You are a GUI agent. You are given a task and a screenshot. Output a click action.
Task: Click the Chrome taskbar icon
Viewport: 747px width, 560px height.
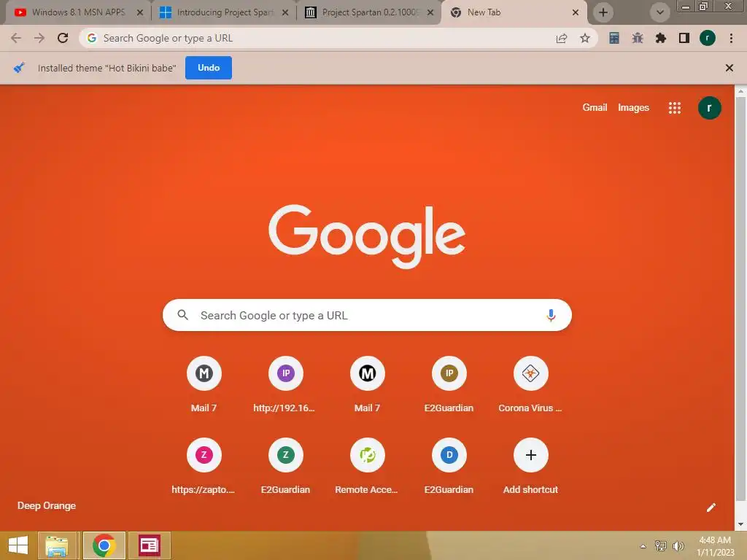tap(104, 545)
